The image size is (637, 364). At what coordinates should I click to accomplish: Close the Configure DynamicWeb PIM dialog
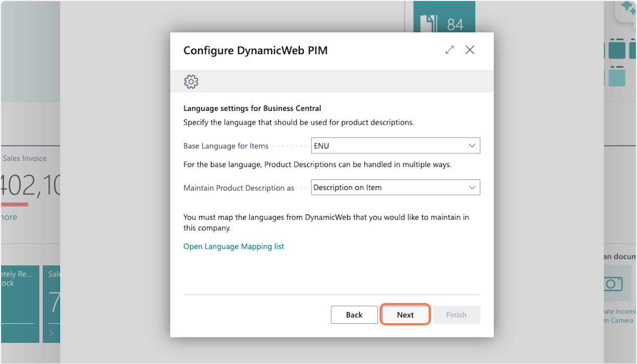[470, 50]
